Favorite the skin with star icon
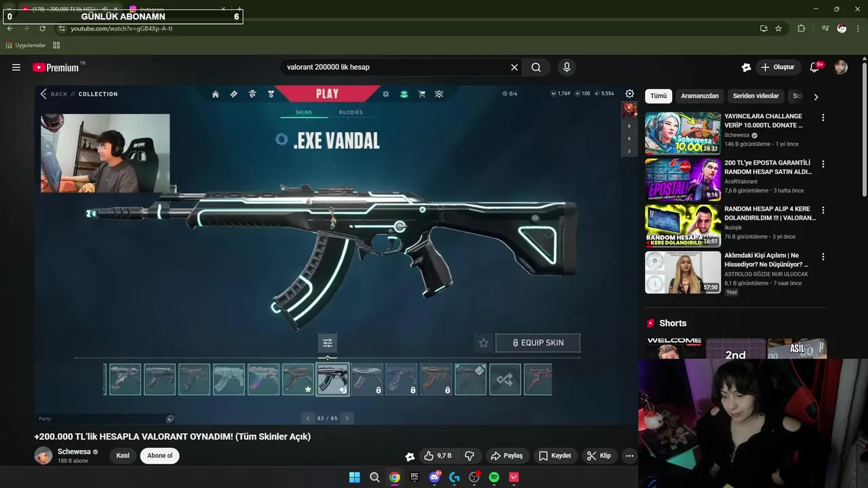The width and height of the screenshot is (868, 488). point(484,343)
